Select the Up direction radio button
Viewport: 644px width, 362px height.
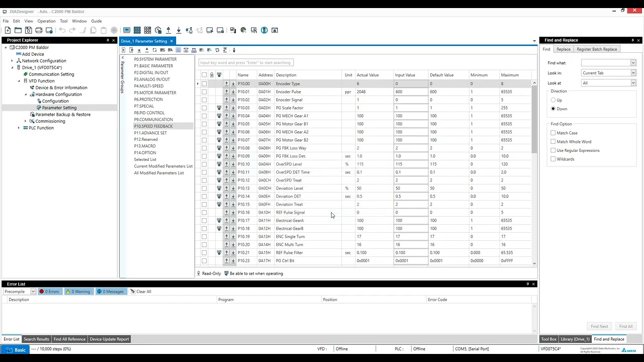[x=553, y=100]
